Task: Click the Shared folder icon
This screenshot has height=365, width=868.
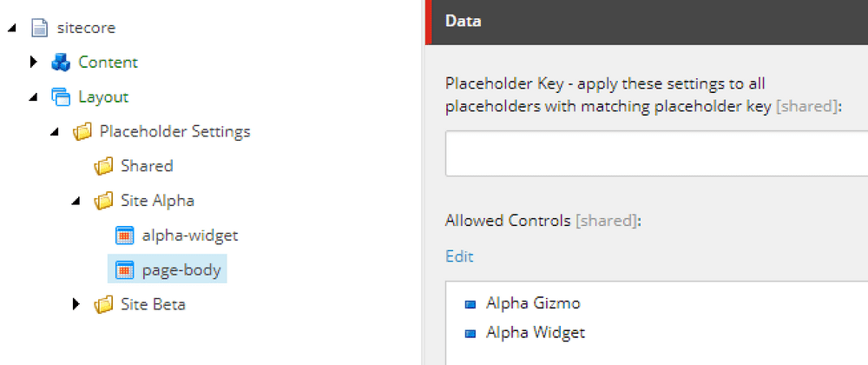Action: click(x=103, y=166)
